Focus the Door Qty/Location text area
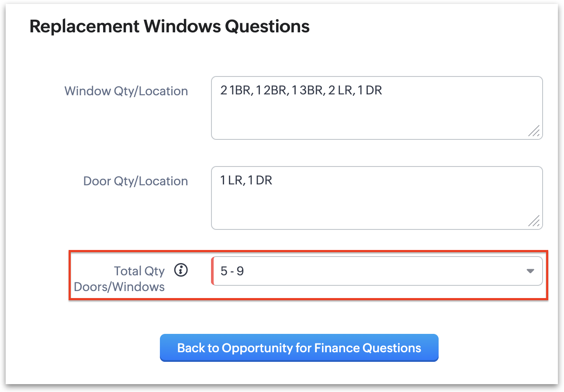Screen dimensions: 564x392 point(377,203)
